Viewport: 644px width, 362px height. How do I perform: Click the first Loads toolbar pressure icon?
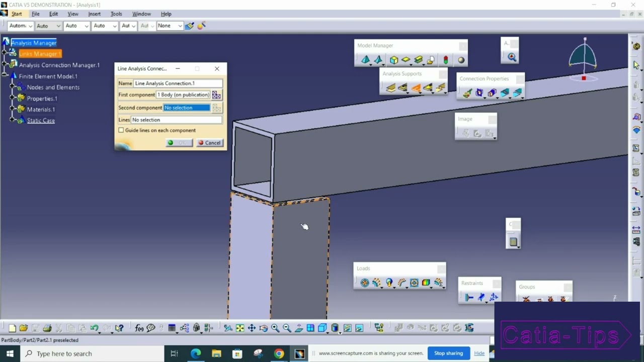tap(364, 283)
